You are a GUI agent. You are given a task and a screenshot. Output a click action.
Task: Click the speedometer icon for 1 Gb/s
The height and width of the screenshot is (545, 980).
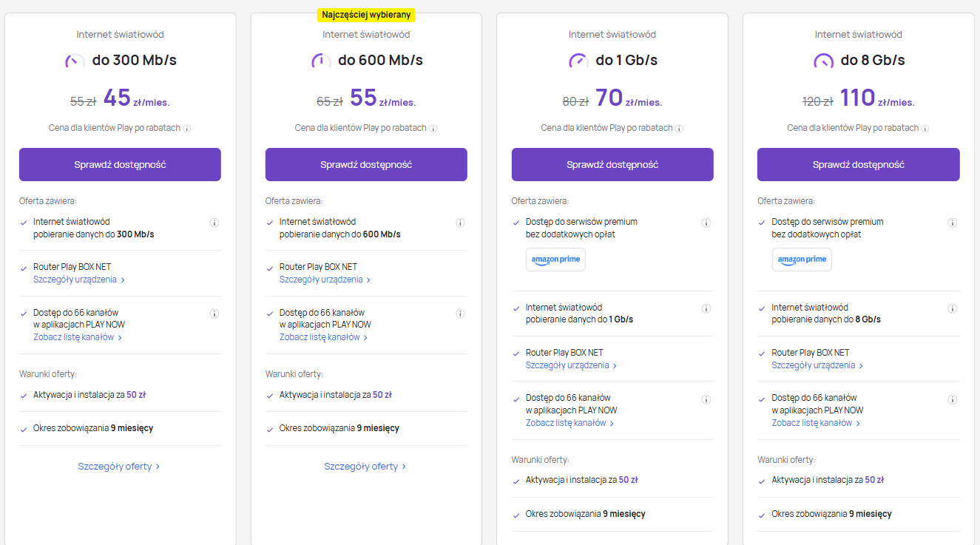coord(578,61)
